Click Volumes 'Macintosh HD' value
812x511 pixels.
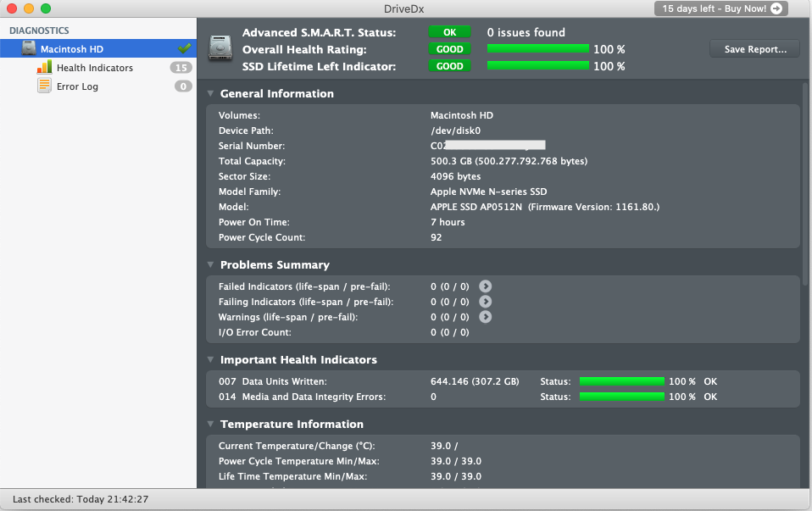point(461,115)
